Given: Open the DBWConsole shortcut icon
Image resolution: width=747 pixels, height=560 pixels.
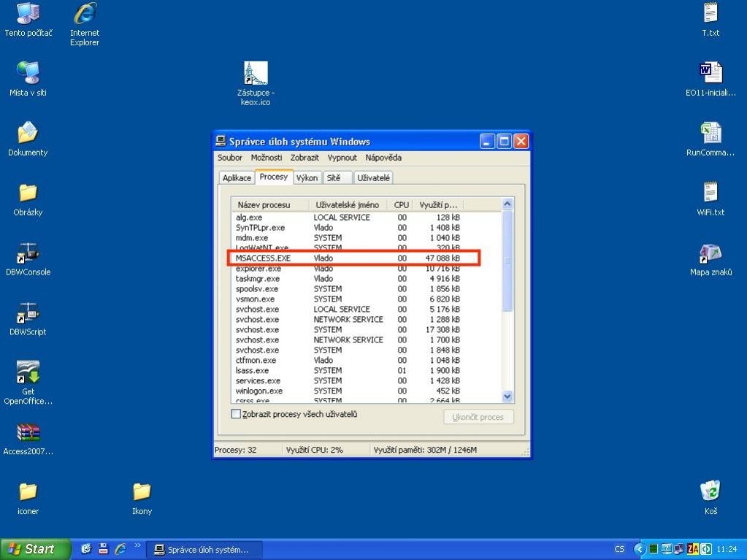Looking at the screenshot, I should click(28, 253).
